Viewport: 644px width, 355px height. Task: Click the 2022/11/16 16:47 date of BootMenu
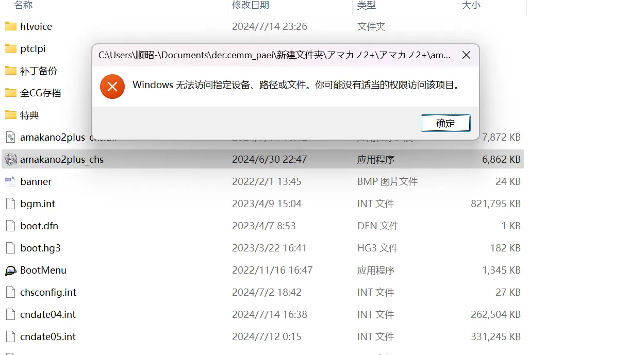pyautogui.click(x=272, y=270)
